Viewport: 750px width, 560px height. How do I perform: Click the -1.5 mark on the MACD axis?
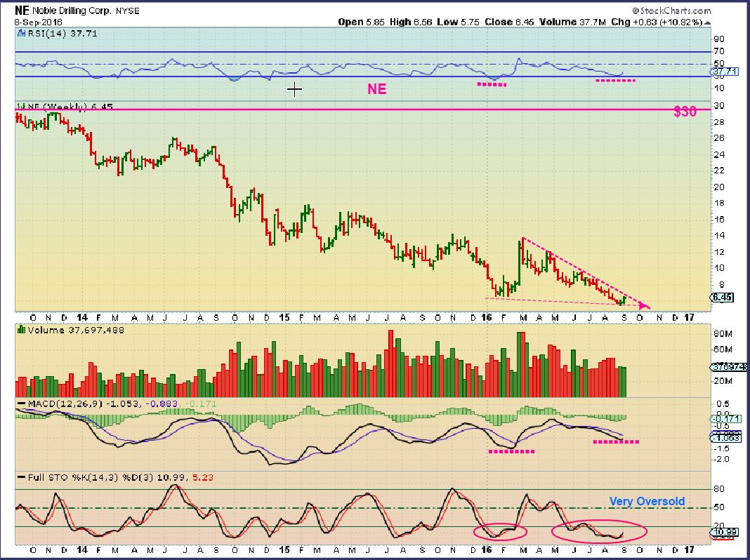721,448
